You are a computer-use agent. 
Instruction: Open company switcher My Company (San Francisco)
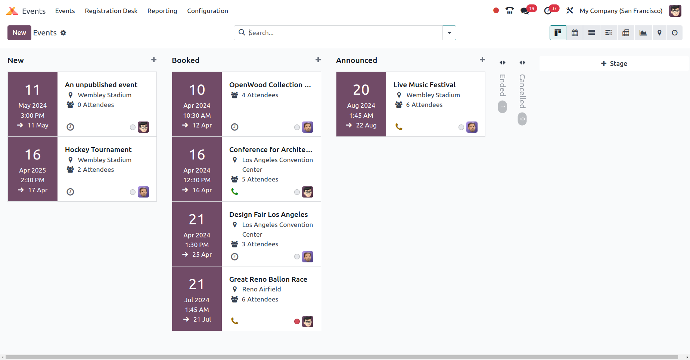(620, 11)
